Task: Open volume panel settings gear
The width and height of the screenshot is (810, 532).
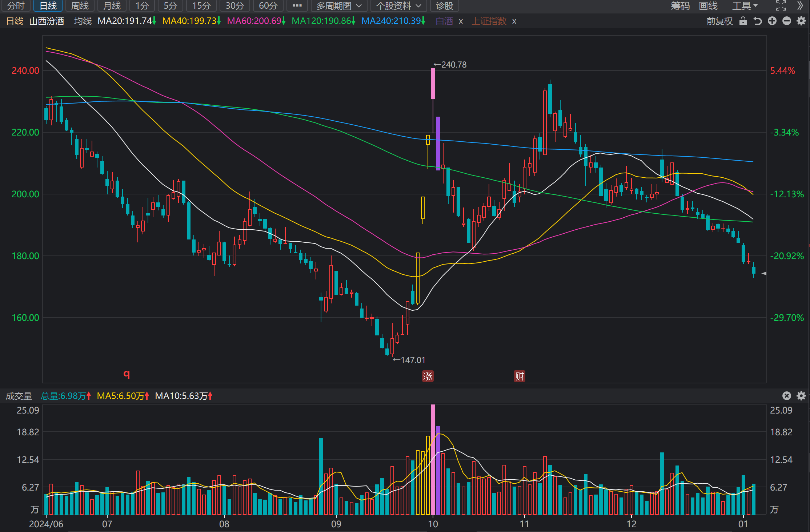Action: [801, 396]
